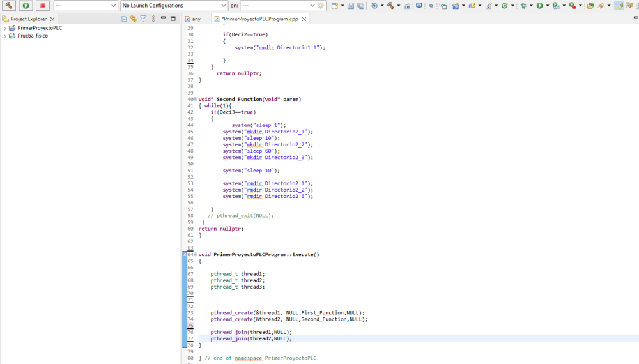Expand the PrimerProyectoPLC project tree
Viewport: 639px width, 364px height.
point(5,28)
